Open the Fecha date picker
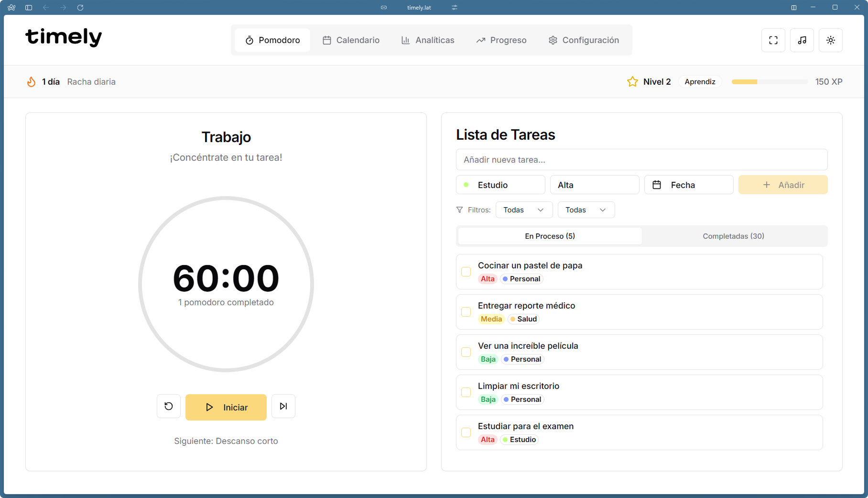This screenshot has width=868, height=498. [688, 185]
